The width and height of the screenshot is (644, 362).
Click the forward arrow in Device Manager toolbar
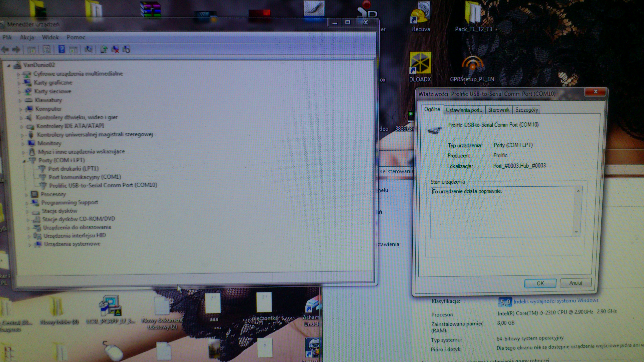pos(16,49)
